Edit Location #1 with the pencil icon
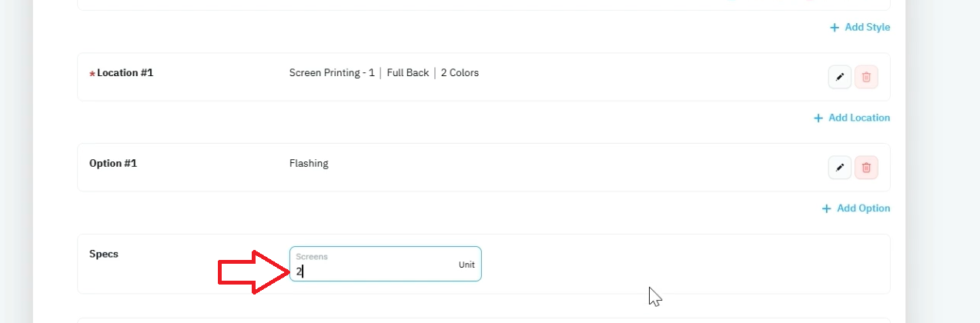The image size is (980, 323). coord(840,77)
